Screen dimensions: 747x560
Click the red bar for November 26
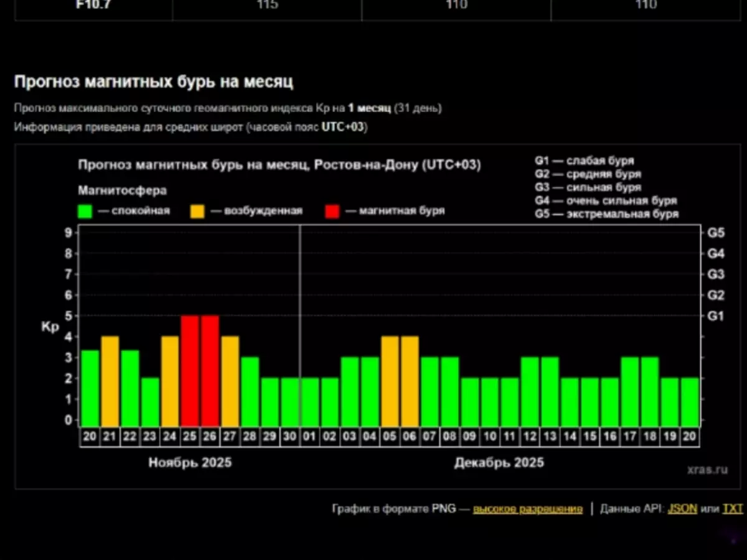(x=210, y=370)
